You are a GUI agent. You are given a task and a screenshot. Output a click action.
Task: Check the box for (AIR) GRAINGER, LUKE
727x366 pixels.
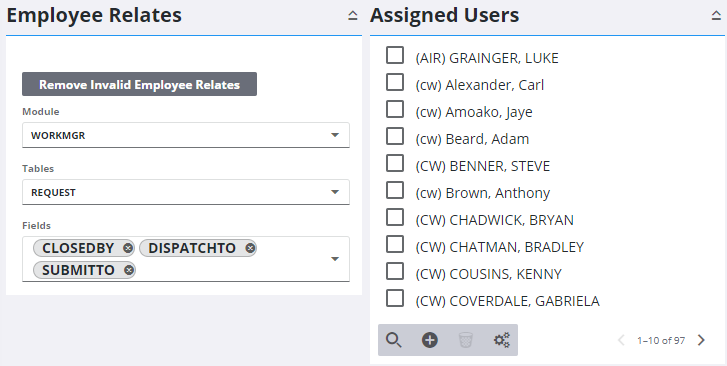(395, 55)
